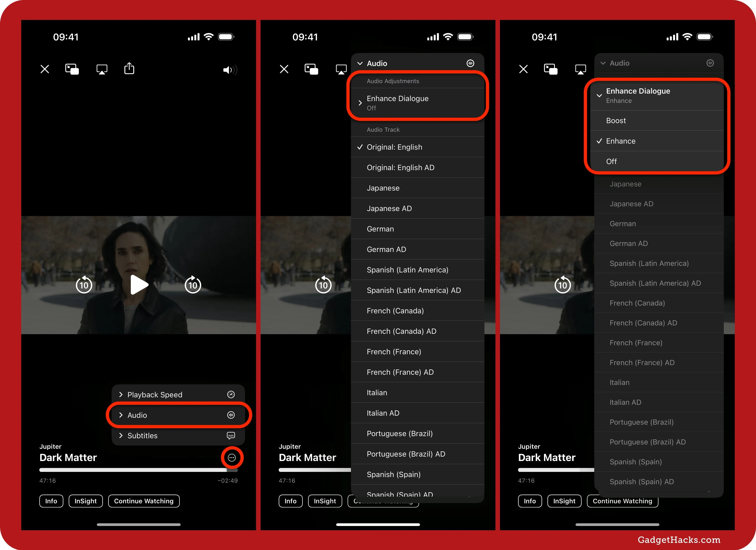Open the Audio submenu in left screen

(x=178, y=415)
